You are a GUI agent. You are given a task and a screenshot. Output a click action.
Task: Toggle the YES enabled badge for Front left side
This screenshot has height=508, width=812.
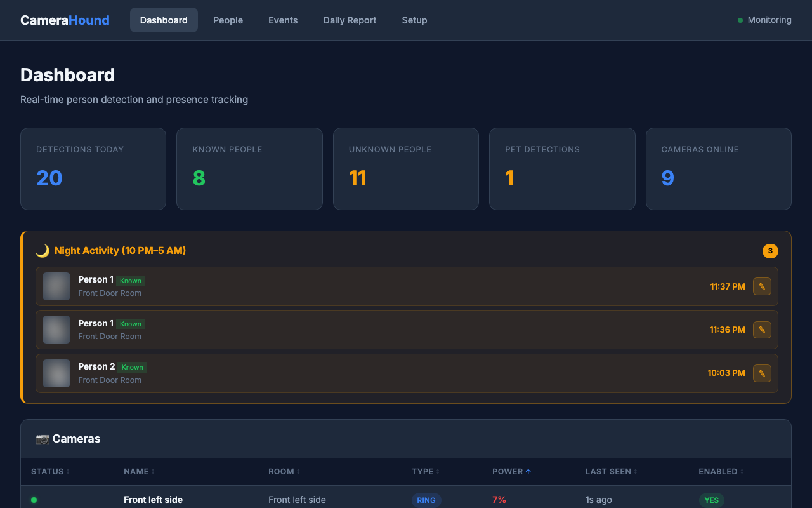point(711,500)
